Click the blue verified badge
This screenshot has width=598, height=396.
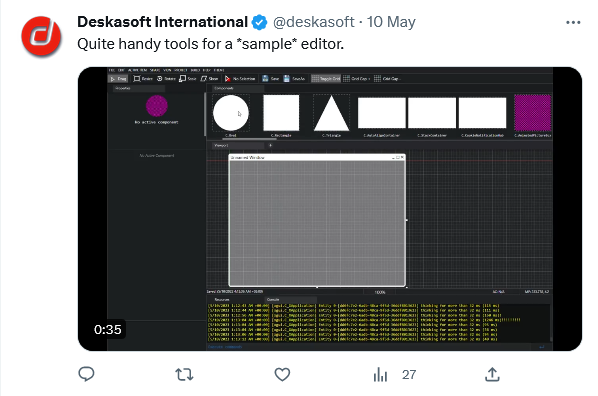[259, 23]
